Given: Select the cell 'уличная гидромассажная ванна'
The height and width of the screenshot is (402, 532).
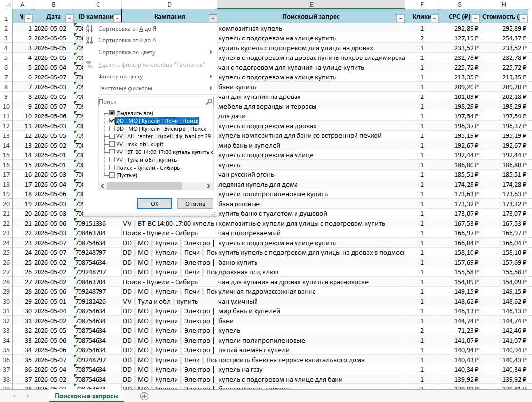Looking at the screenshot, I should (311, 291).
